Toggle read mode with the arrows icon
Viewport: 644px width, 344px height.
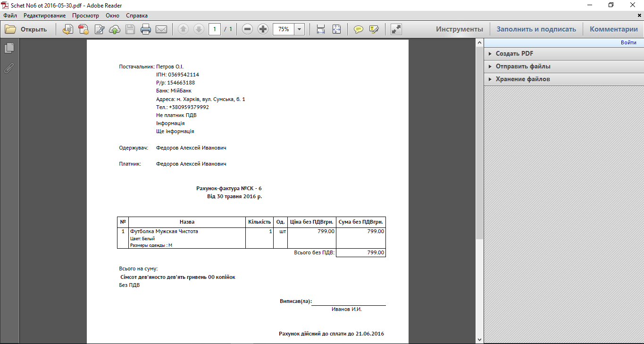click(396, 29)
